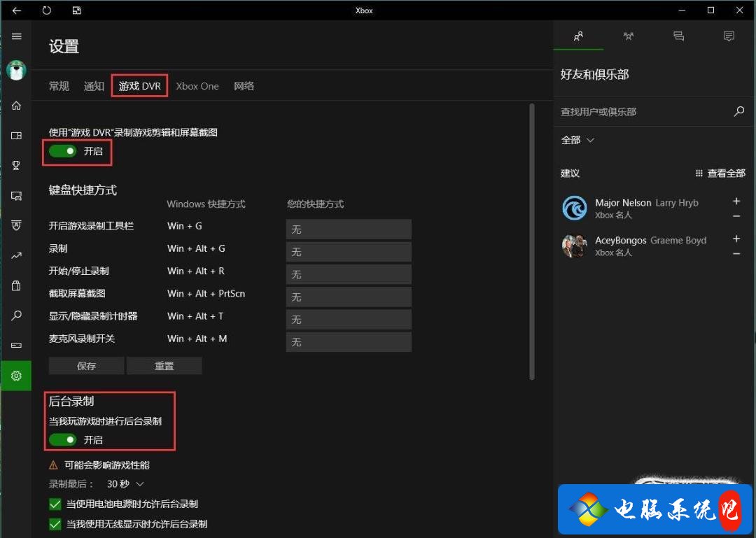Viewport: 756px width, 538px height.
Task: Click custom shortcut field for 显示/隐藏录制计时器
Action: [349, 320]
